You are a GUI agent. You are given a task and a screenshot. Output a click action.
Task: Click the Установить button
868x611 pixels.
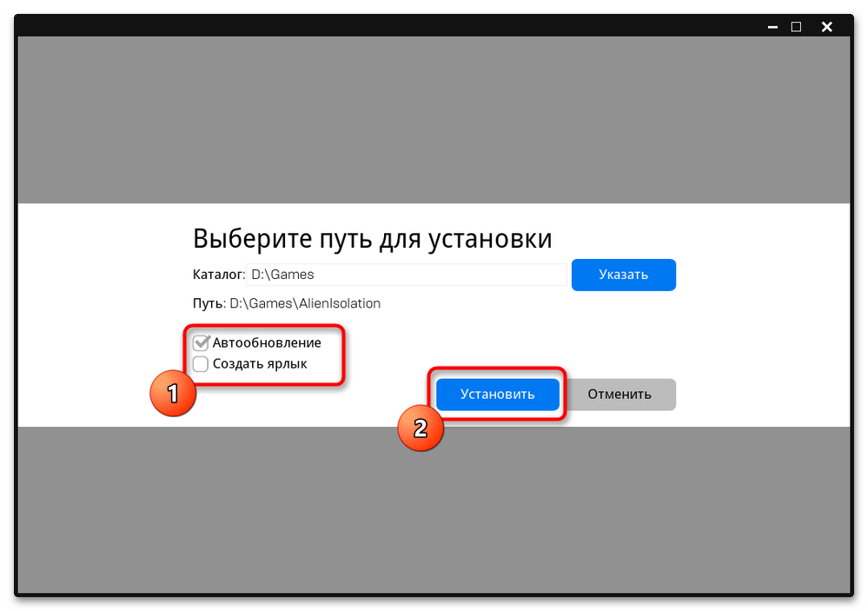[x=497, y=394]
